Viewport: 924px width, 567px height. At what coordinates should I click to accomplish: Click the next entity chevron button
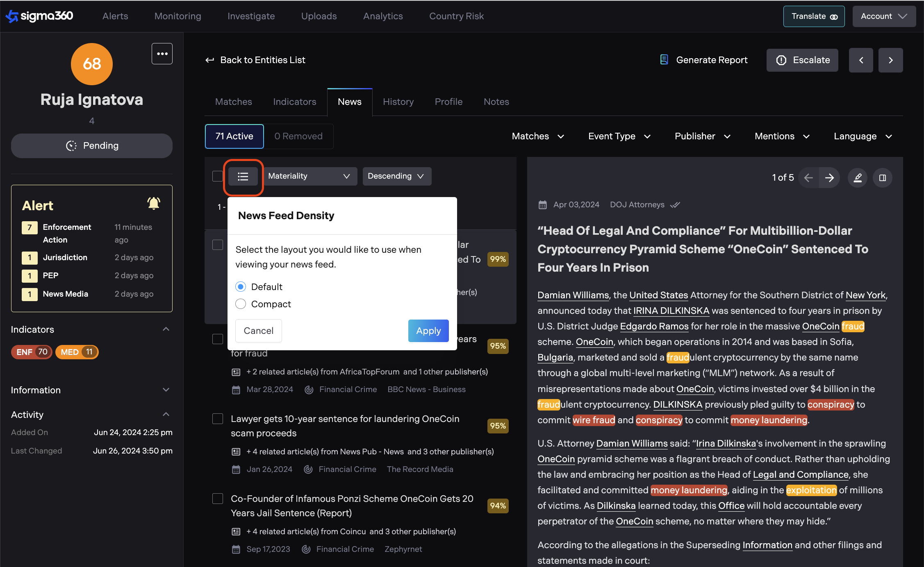click(x=890, y=60)
